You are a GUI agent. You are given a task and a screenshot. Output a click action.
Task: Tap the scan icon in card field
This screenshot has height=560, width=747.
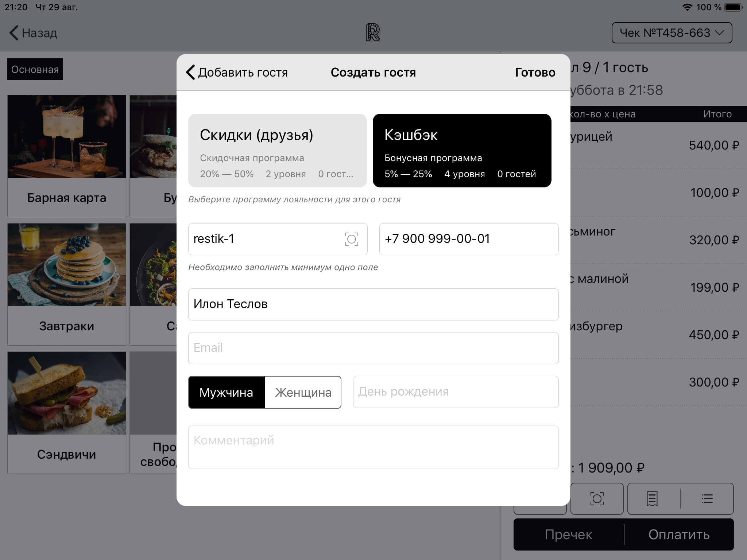pyautogui.click(x=351, y=239)
